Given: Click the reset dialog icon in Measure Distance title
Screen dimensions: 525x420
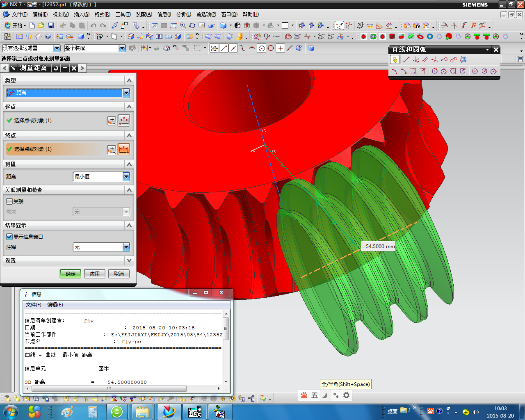Looking at the screenshot, I should (56, 68).
